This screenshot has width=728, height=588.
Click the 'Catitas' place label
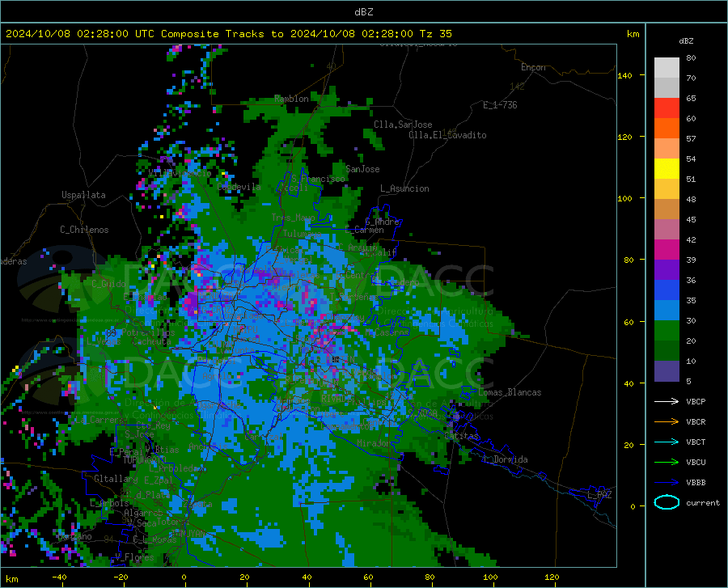pos(461,436)
